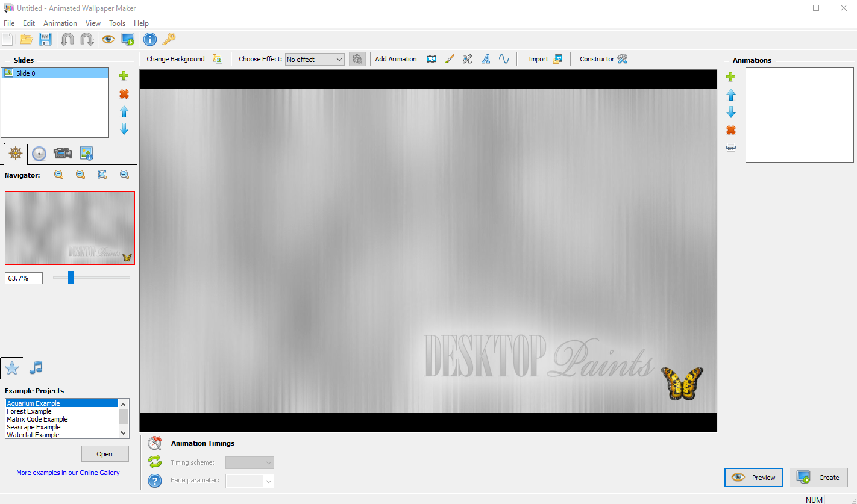Image resolution: width=857 pixels, height=504 pixels.
Task: Switch to the music note tab
Action: pos(36,367)
